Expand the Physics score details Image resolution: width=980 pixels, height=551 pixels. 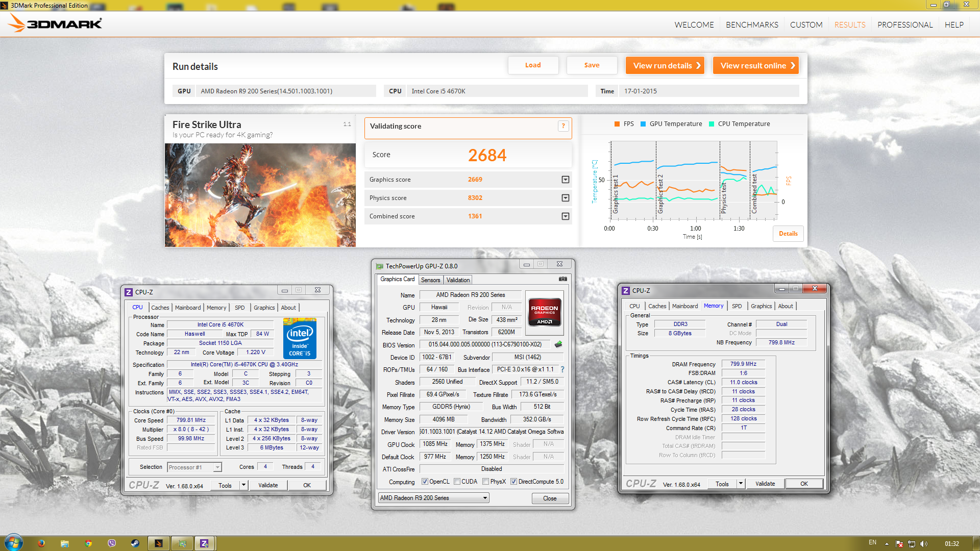pos(566,198)
